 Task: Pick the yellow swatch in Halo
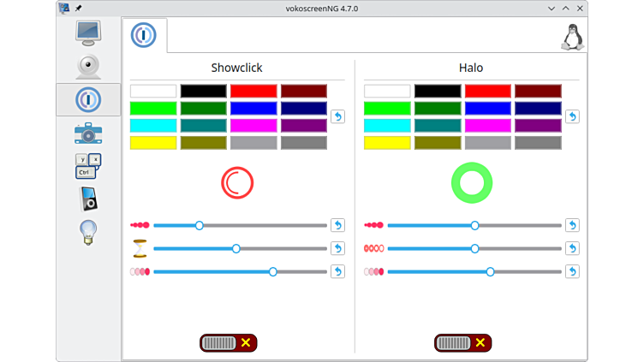tap(387, 143)
